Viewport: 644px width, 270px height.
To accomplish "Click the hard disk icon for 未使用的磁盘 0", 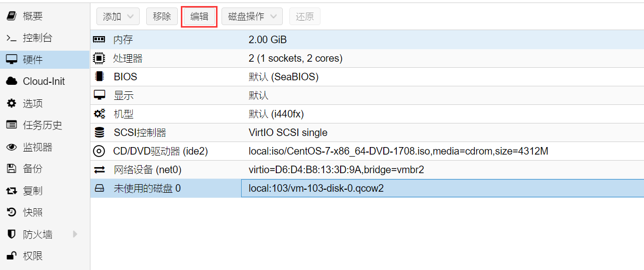I will click(x=99, y=189).
